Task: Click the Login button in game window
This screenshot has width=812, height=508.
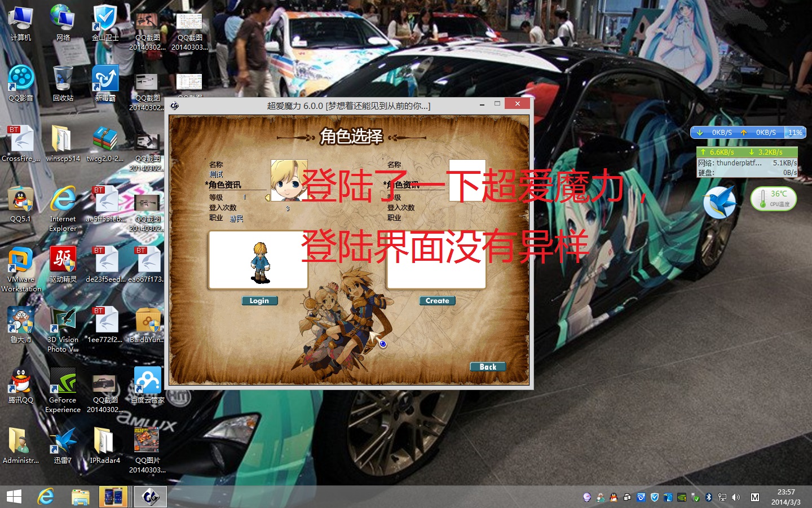Action: (x=259, y=301)
